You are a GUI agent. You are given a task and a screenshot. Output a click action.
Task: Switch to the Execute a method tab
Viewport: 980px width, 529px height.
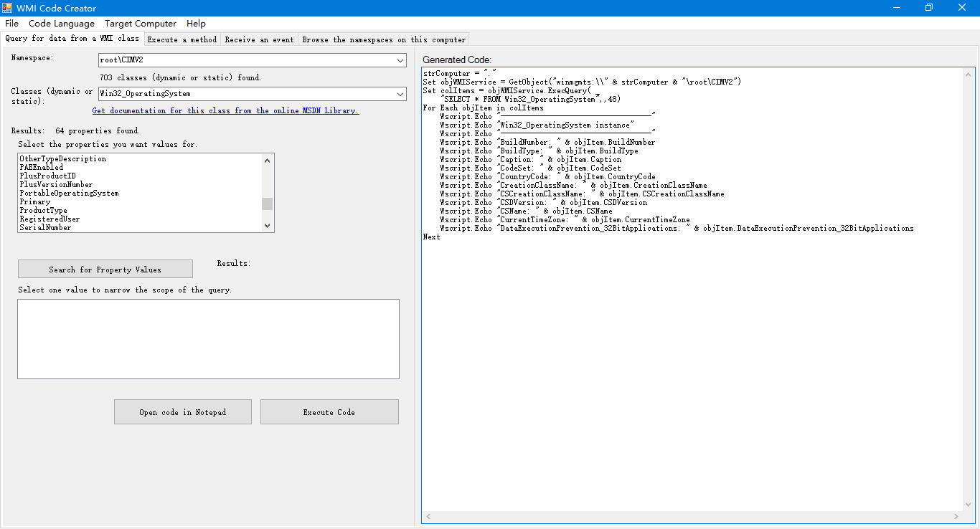pos(182,39)
